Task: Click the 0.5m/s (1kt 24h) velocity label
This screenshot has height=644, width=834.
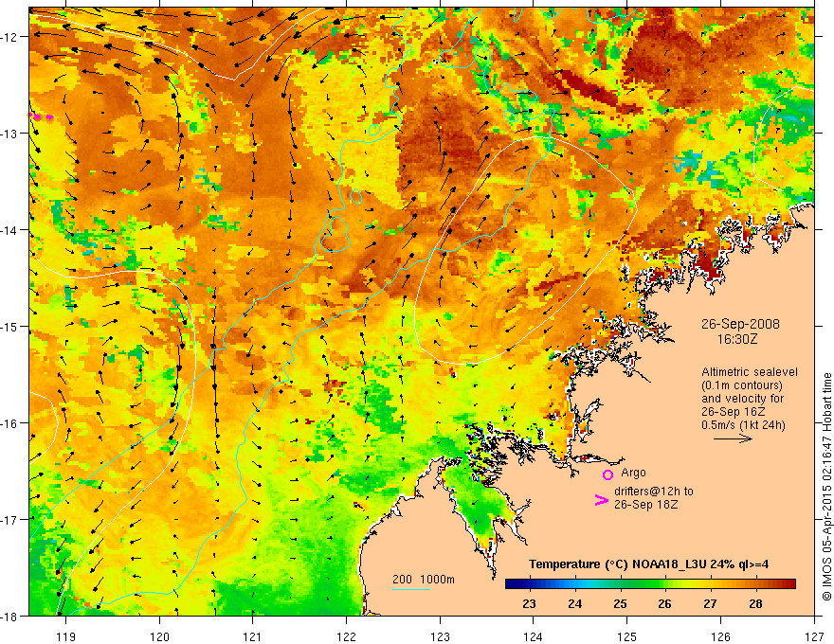Action: point(743,425)
